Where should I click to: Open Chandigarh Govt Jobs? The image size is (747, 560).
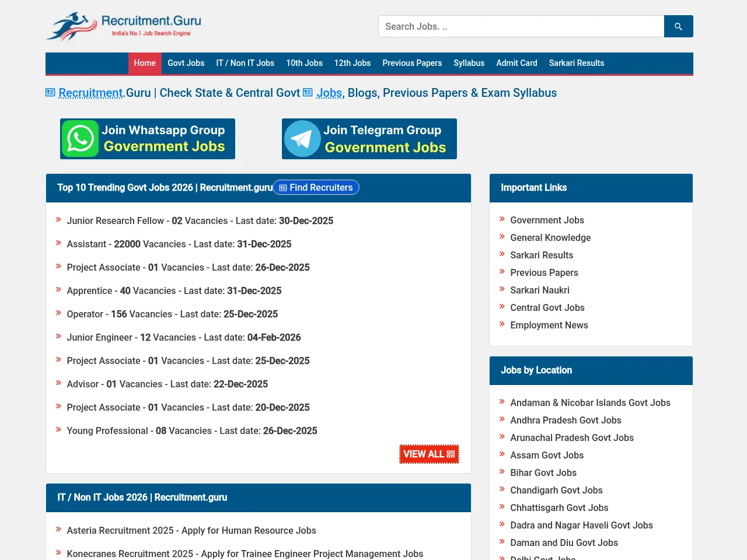coord(556,490)
